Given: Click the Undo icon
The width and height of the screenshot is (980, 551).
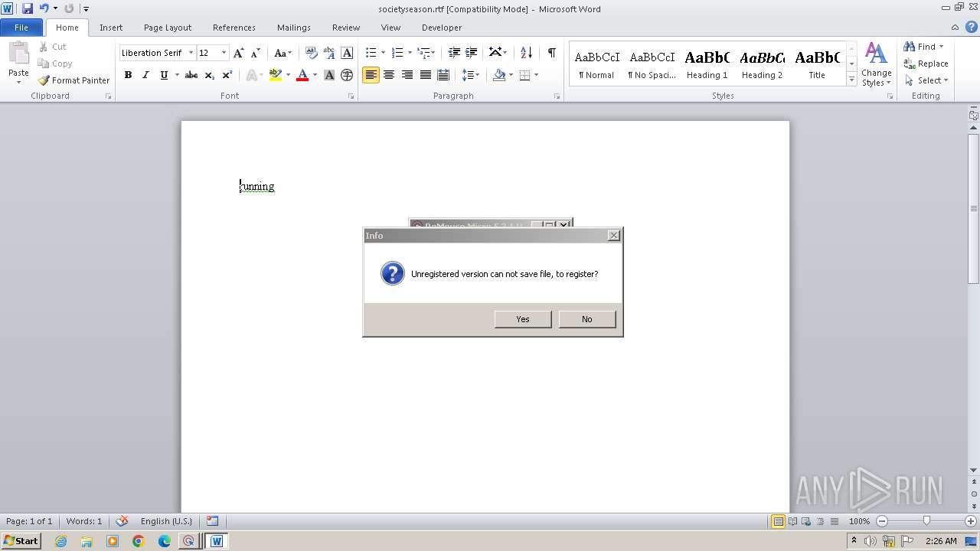Looking at the screenshot, I should (44, 8).
